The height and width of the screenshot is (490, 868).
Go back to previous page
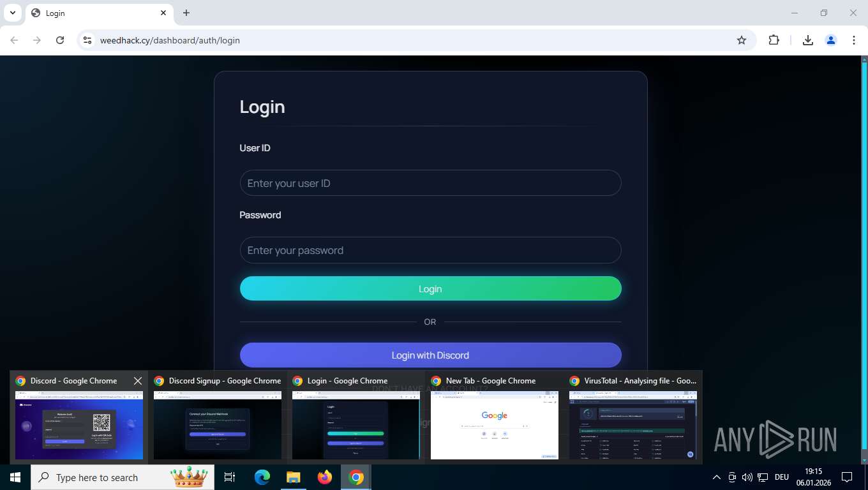click(14, 40)
